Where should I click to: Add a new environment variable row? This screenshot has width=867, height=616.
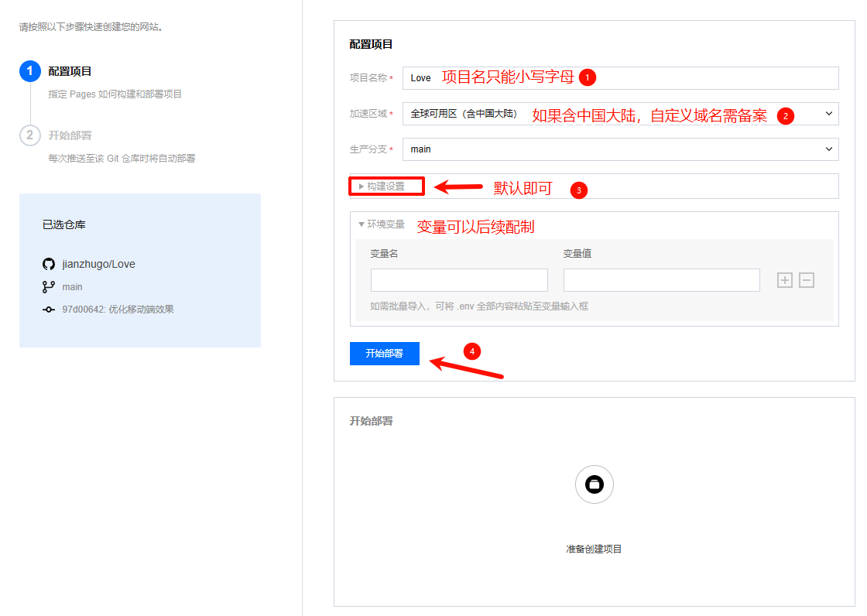click(x=785, y=280)
